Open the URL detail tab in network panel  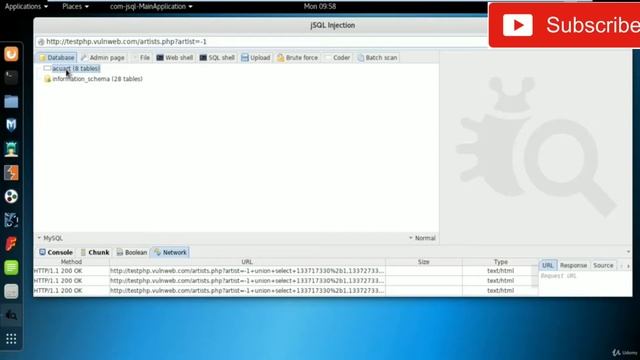(x=548, y=265)
